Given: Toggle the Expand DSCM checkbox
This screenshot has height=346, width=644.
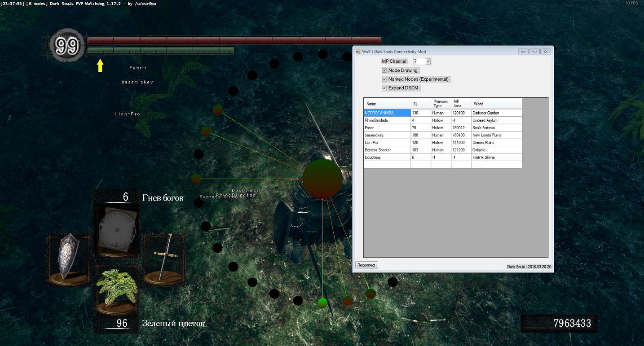Looking at the screenshot, I should coord(384,88).
